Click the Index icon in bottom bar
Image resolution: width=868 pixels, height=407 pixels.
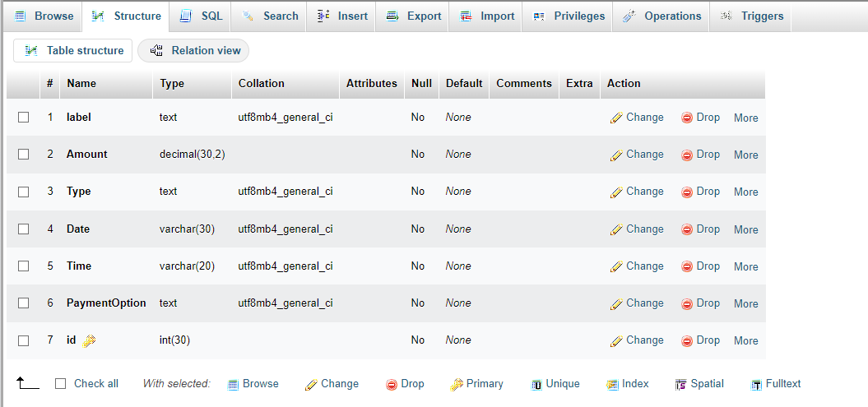point(612,385)
